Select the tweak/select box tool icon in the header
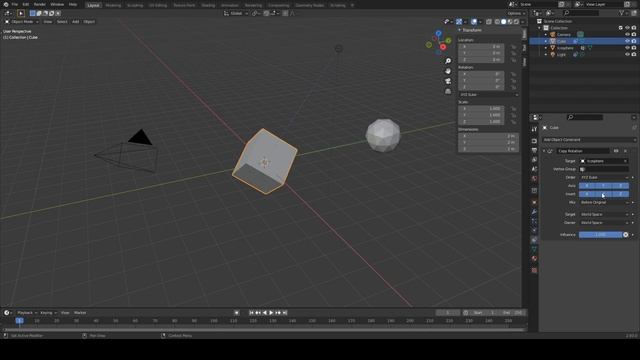Viewport: 640px width, 360px height. point(21,13)
